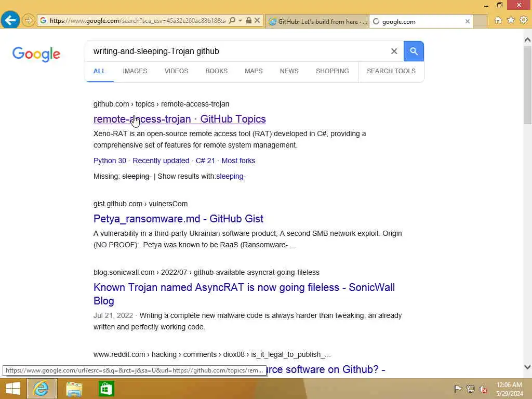Open Petya_ransomware.md GitHub Gist result
Screen dimensions: 532x399
coord(178,219)
